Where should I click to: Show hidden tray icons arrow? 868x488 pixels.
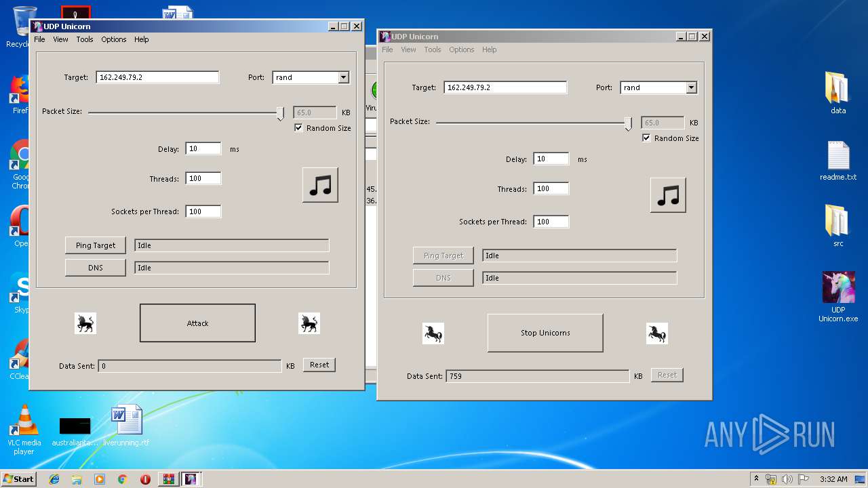[756, 479]
